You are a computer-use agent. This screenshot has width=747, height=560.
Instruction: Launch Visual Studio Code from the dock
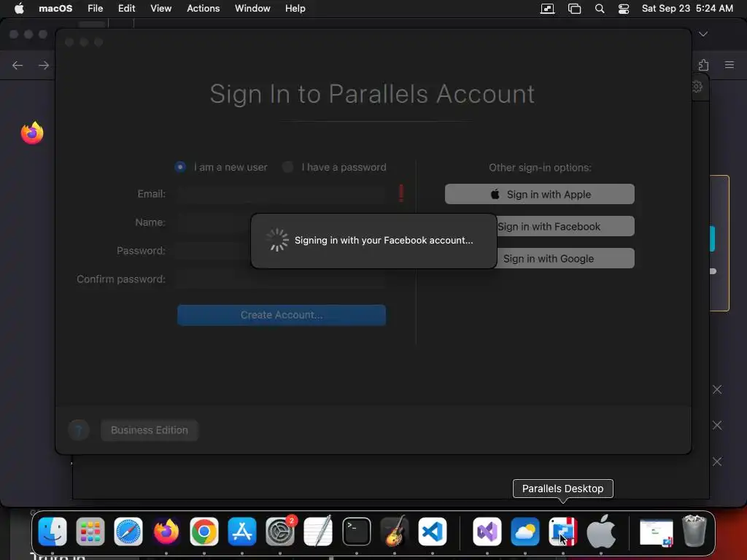tap(433, 532)
